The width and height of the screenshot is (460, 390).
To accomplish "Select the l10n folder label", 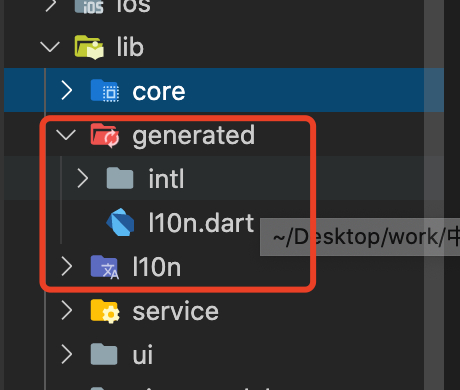I will [x=157, y=267].
